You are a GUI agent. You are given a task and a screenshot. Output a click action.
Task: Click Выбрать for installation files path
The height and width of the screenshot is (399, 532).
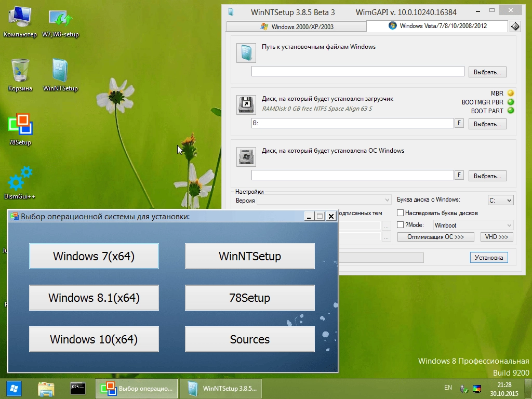tap(487, 72)
